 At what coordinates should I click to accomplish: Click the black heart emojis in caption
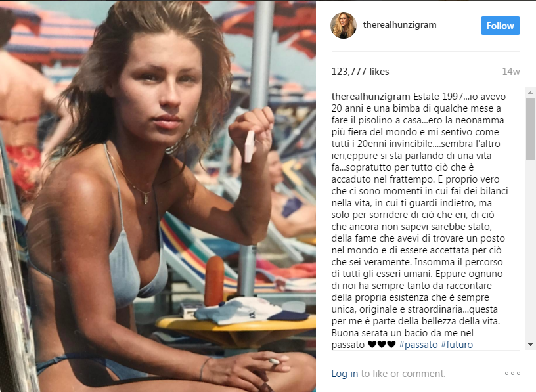[382, 345]
